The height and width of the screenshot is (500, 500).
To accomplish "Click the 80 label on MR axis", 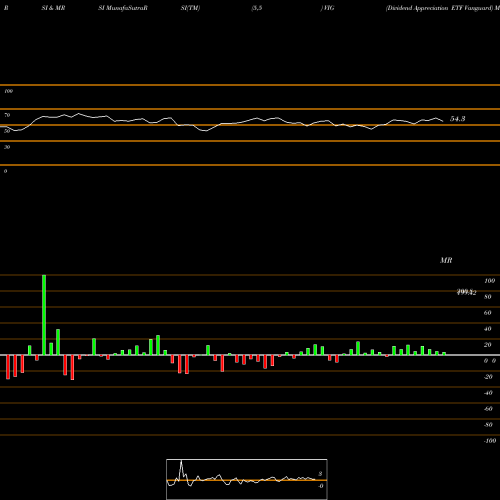I will coord(487,297).
